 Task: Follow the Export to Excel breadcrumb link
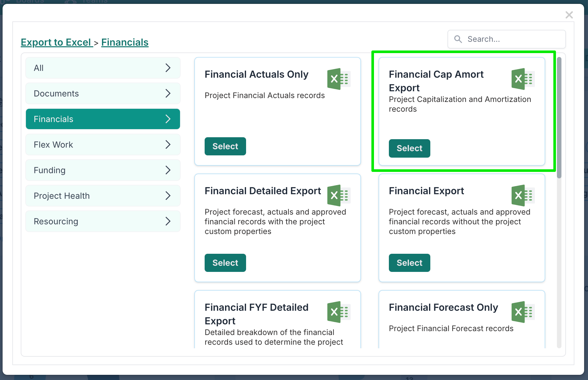click(56, 42)
